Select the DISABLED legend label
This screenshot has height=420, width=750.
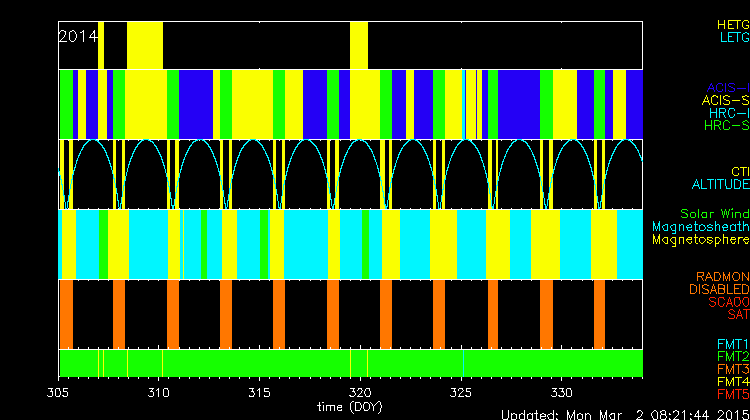pos(719,289)
